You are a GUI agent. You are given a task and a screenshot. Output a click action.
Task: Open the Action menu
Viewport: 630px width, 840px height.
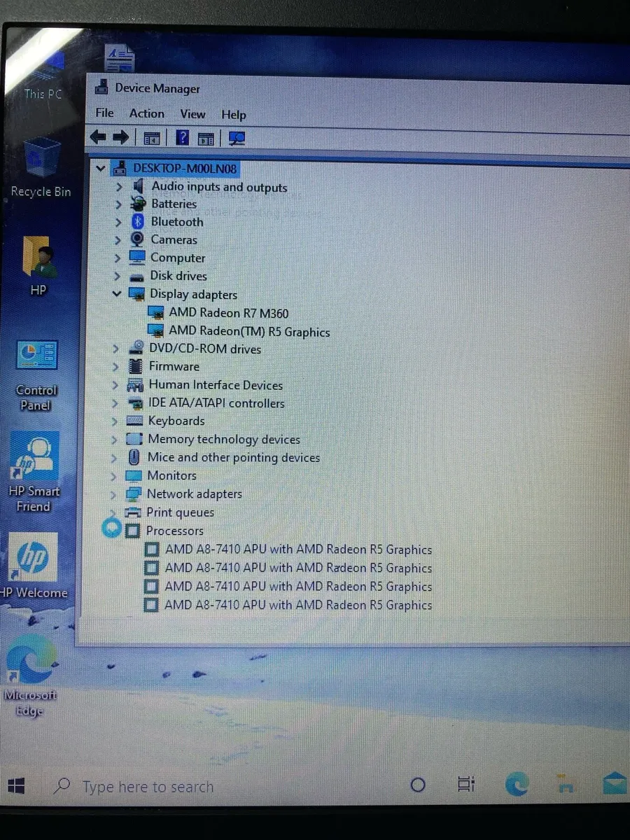(x=147, y=113)
